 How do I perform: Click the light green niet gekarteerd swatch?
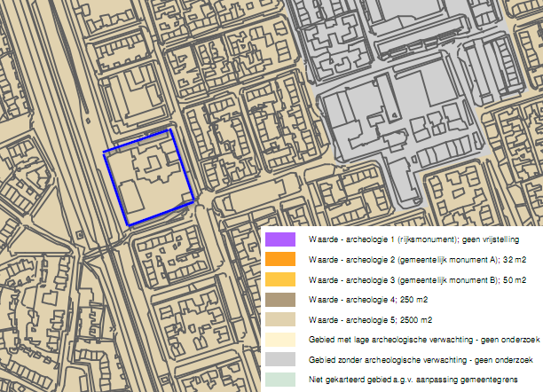(280, 380)
